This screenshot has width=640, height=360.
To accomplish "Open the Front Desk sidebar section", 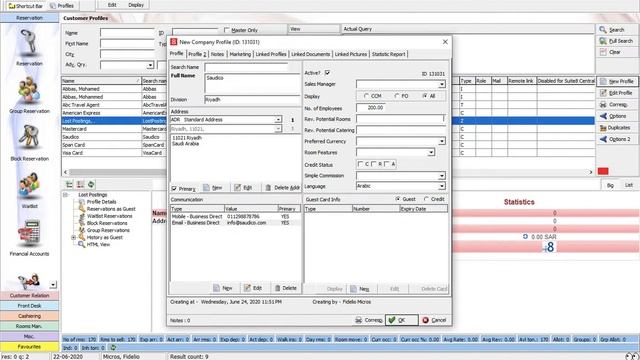I will (x=29, y=306).
